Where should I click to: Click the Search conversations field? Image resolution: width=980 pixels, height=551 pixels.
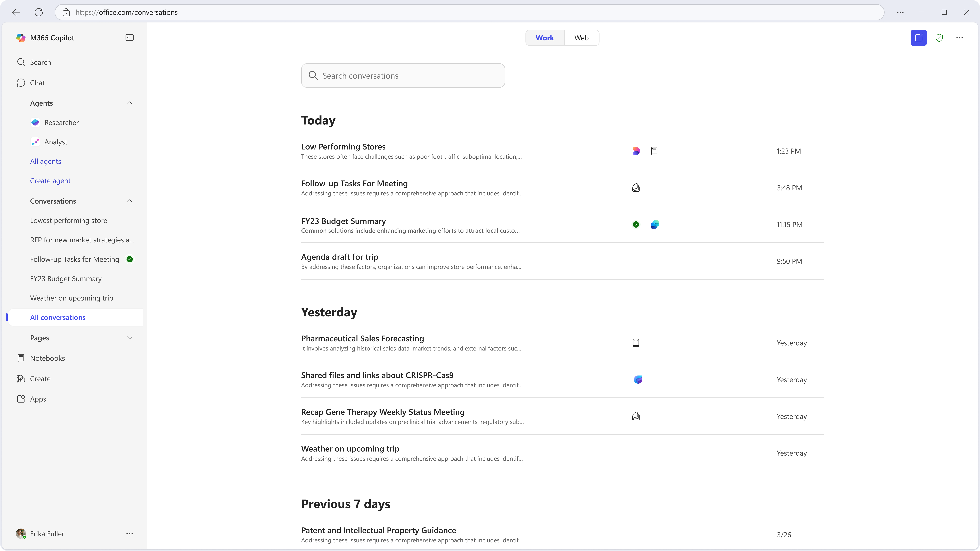(403, 76)
